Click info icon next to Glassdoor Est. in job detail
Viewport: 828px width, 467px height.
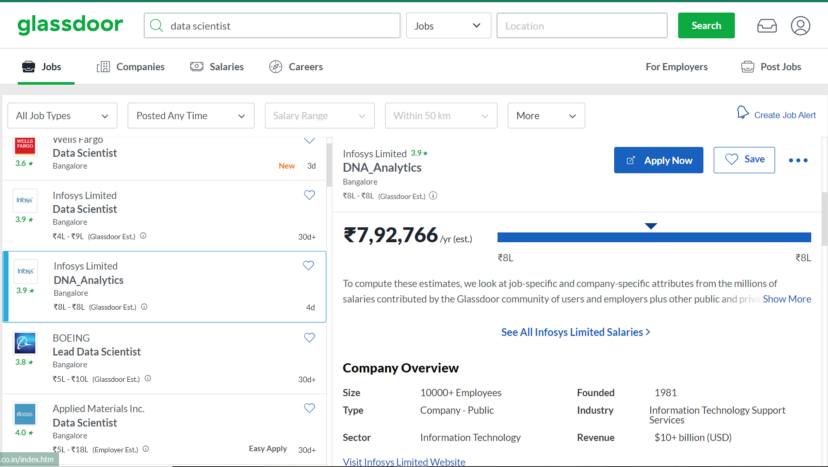pyautogui.click(x=433, y=195)
